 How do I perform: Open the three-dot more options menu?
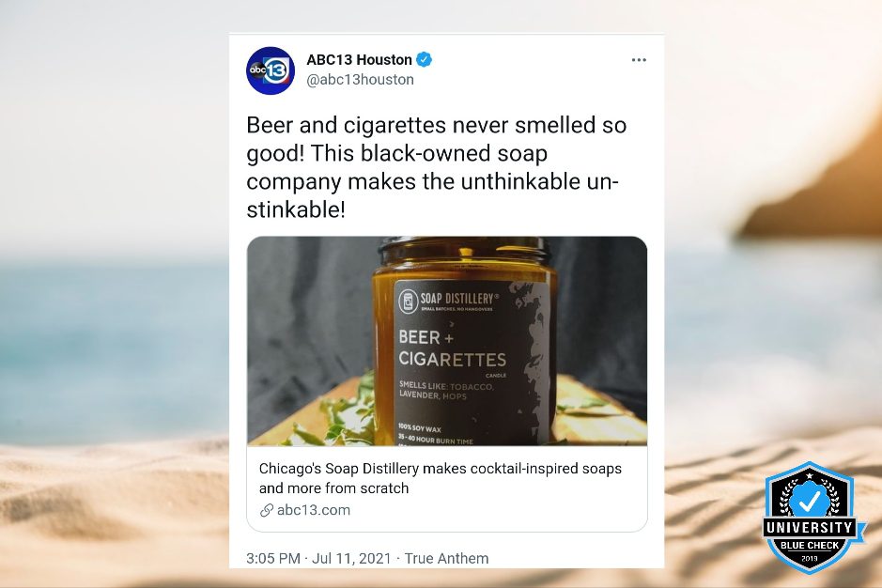639,59
